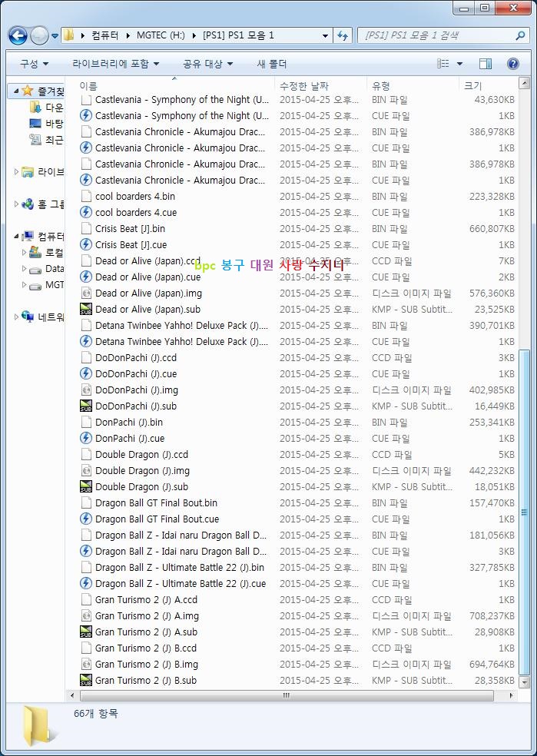Image resolution: width=537 pixels, height=756 pixels.
Task: Select Dragon Ball GT Final Bout.bin
Action: [x=156, y=503]
